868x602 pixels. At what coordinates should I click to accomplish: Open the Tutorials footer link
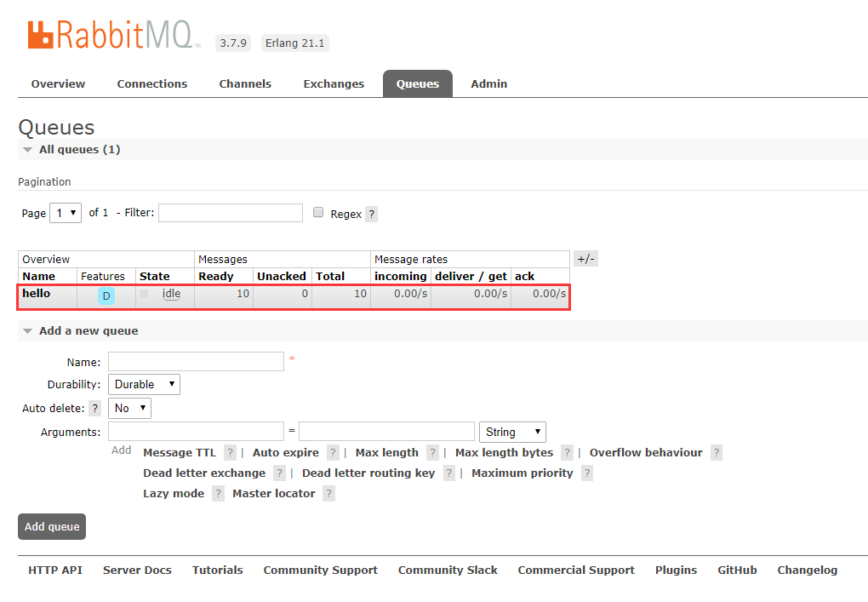218,570
